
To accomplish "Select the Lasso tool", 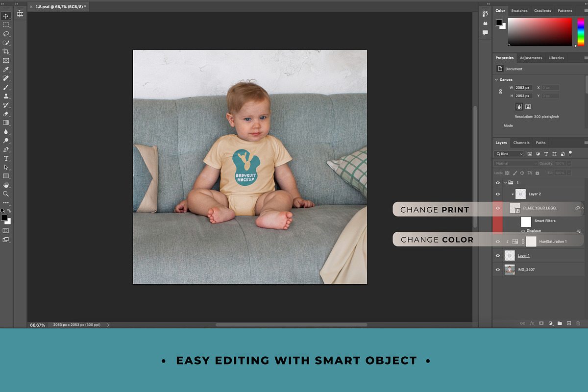I will 6,34.
